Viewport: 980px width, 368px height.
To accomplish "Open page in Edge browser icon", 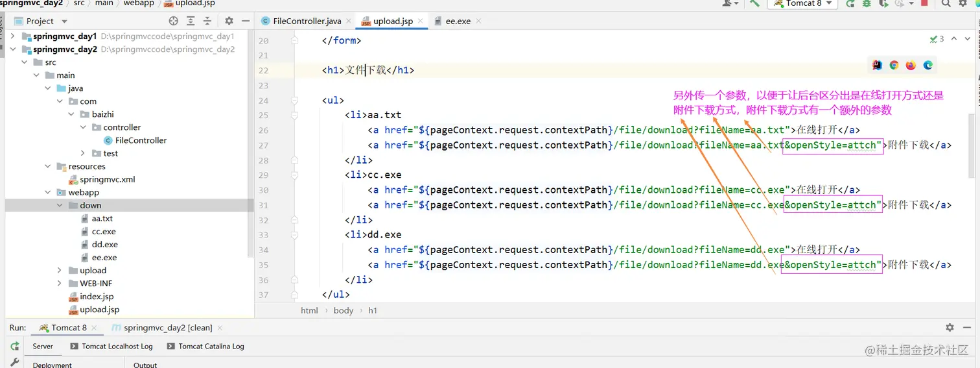I will [927, 65].
